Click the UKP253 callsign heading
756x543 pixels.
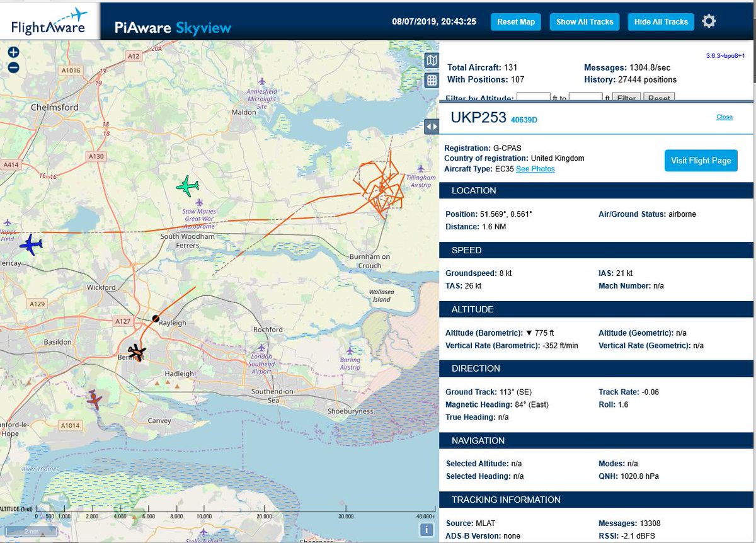[478, 118]
